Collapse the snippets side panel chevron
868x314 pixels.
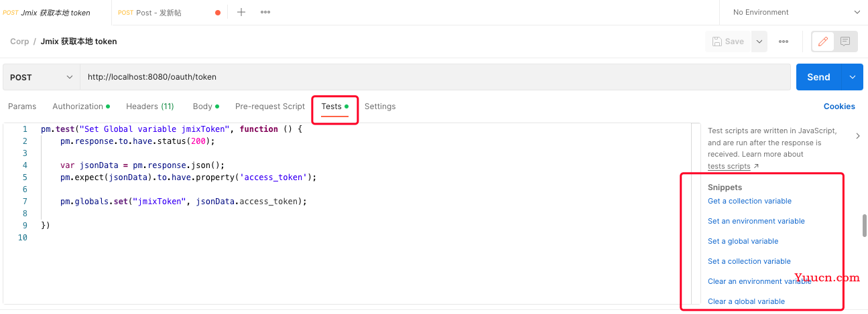point(858,136)
